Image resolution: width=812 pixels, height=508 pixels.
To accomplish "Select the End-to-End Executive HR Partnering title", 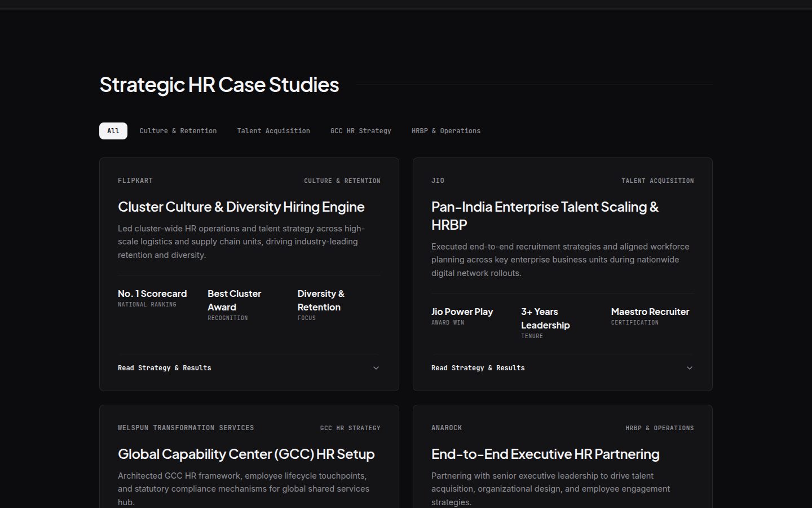I will (545, 454).
